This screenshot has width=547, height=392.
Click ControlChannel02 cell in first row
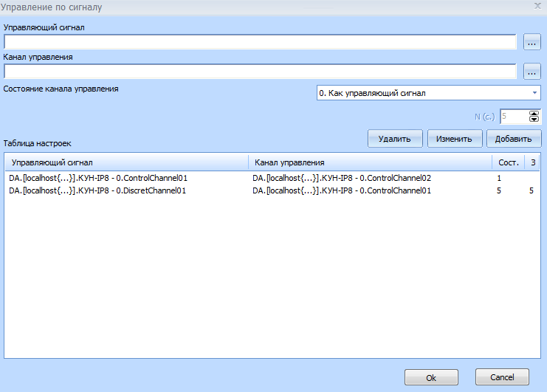pyautogui.click(x=341, y=178)
